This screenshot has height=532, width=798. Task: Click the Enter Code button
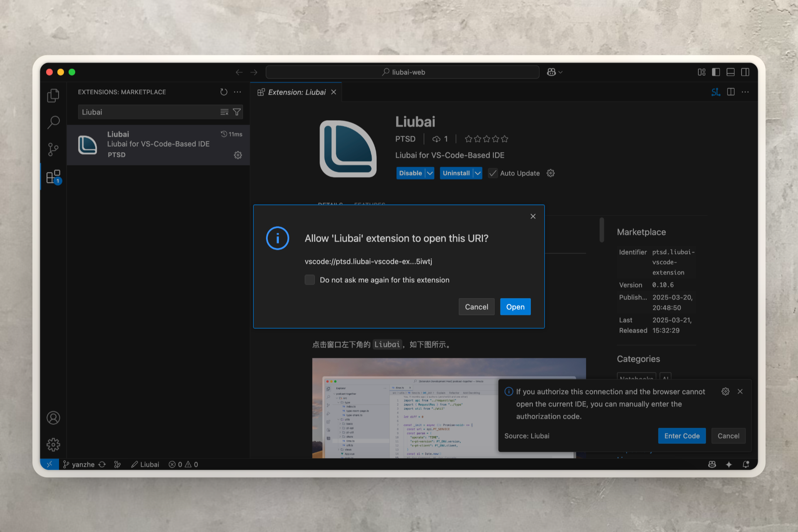(x=682, y=436)
